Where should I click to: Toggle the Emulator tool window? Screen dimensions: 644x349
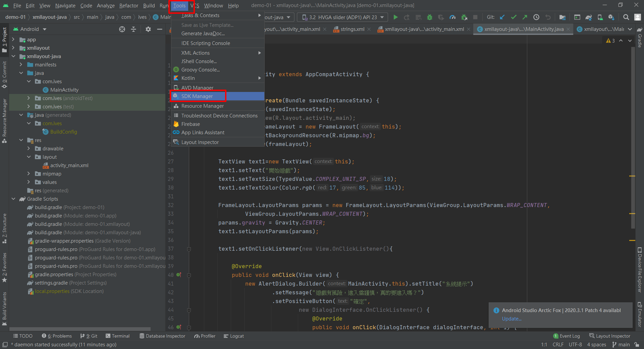point(640,314)
